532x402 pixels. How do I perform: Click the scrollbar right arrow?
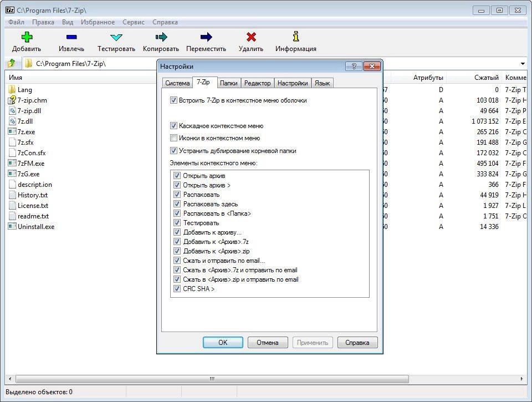tap(521, 379)
